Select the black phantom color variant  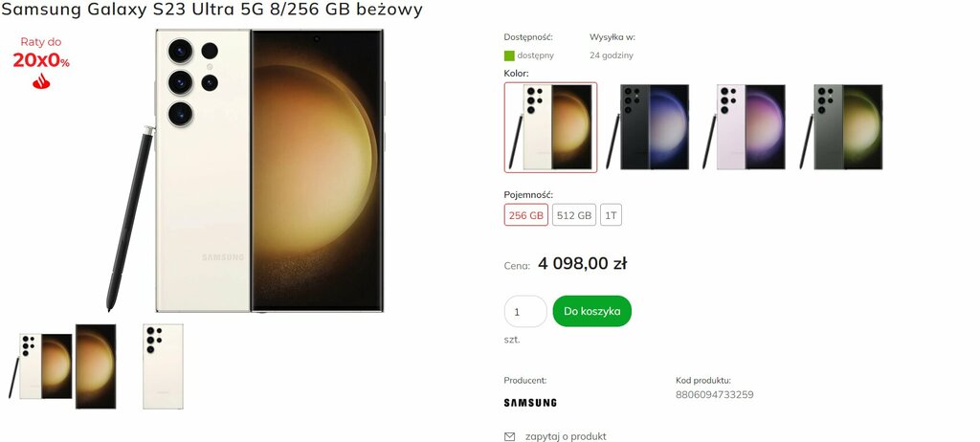[648, 127]
